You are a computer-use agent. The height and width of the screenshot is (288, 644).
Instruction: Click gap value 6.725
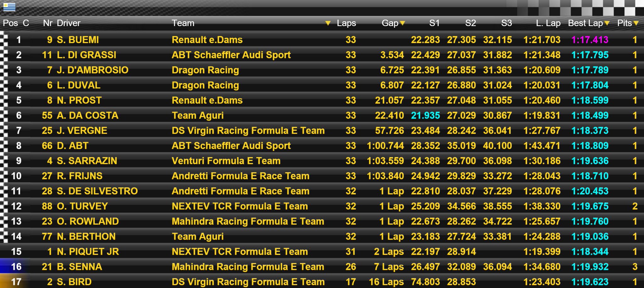[392, 70]
